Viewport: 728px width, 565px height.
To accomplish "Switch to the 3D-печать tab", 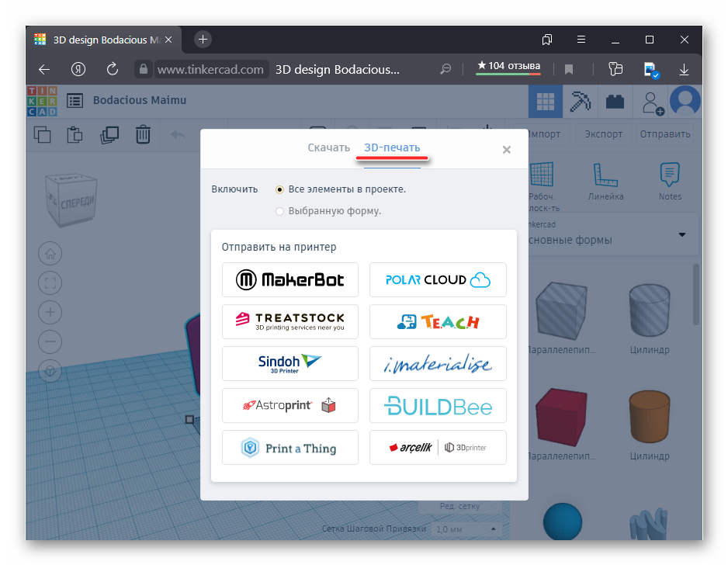I will tap(392, 147).
